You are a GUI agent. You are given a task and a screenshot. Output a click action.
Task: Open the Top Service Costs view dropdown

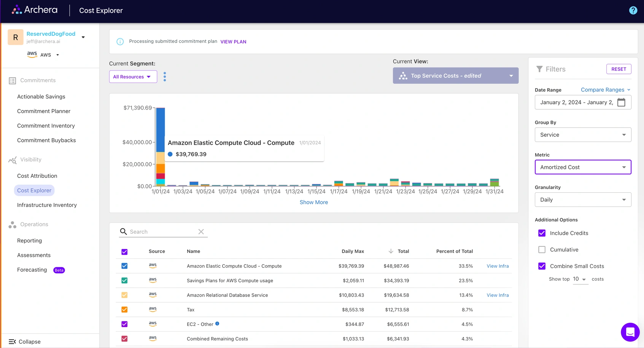coord(455,76)
